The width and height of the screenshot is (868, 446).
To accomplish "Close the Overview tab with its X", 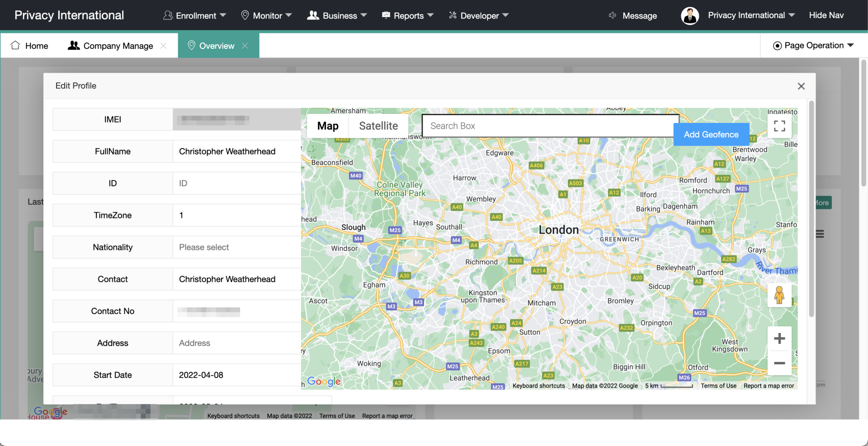I will point(245,46).
